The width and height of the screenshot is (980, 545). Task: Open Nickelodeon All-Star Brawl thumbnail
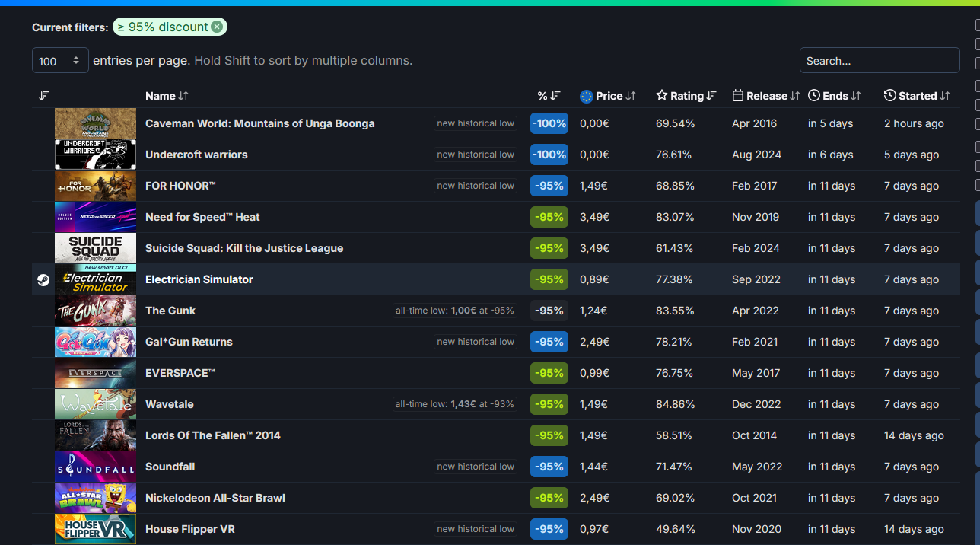click(95, 498)
